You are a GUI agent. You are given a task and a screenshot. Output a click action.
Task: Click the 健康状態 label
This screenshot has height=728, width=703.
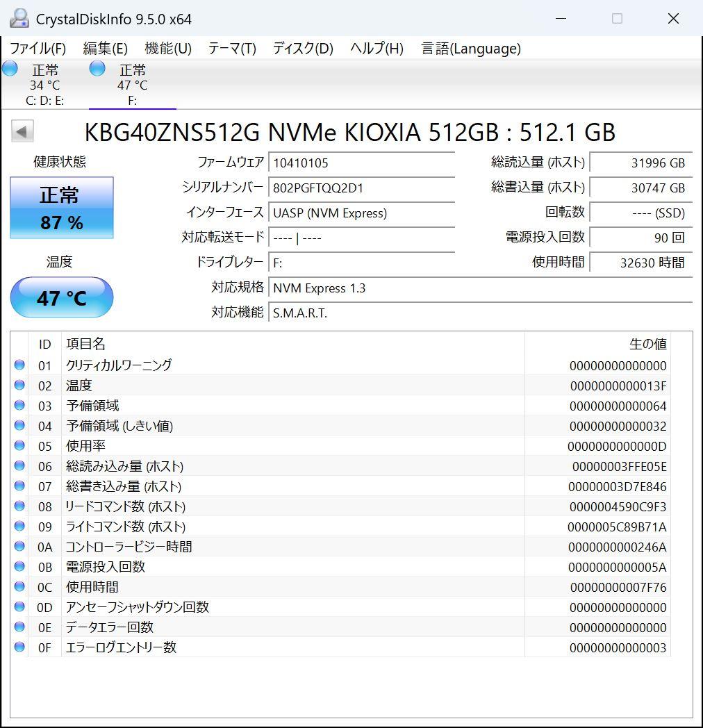click(x=60, y=162)
